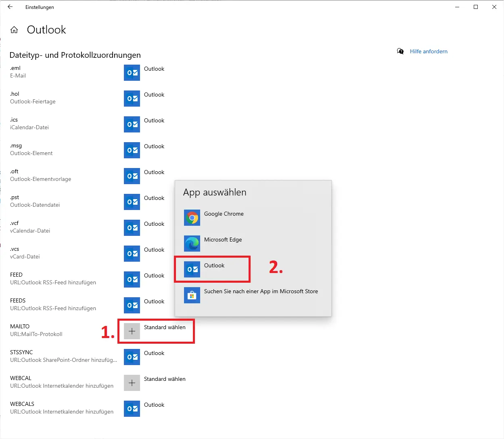This screenshot has width=504, height=439.
Task: Go back using the arrow button
Action: click(10, 7)
